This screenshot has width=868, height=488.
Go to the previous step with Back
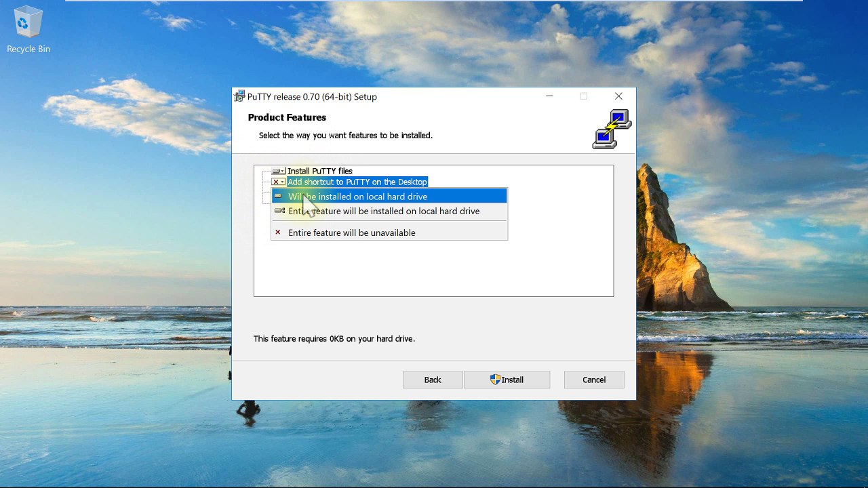coord(433,380)
